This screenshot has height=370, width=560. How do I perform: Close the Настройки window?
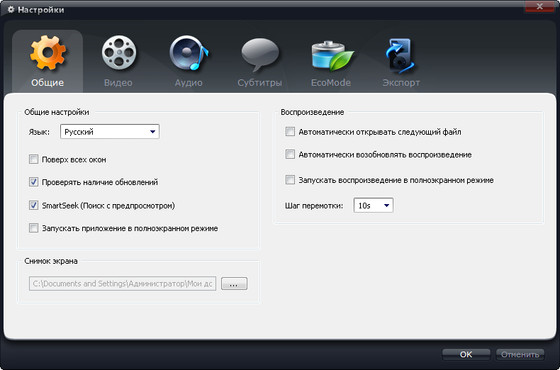[x=540, y=6]
